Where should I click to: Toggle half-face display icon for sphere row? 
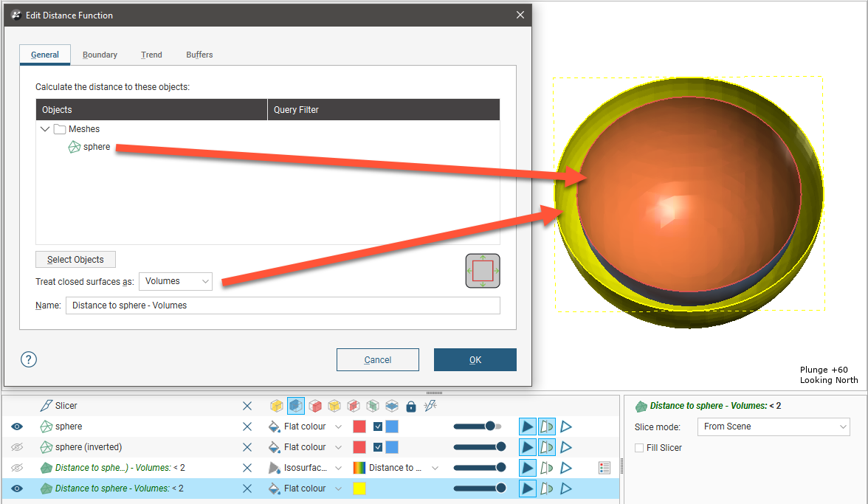coord(547,427)
